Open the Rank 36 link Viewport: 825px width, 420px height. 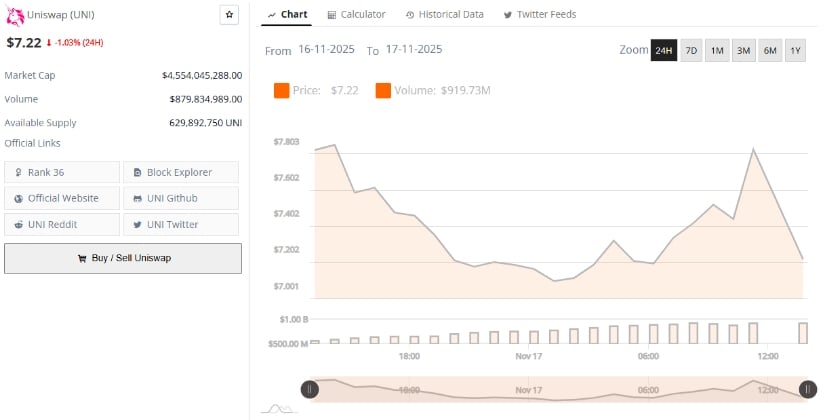tap(62, 172)
